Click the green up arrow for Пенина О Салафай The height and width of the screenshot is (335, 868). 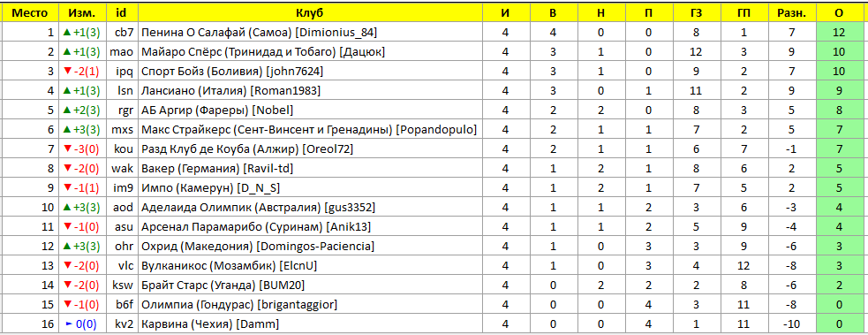pyautogui.click(x=67, y=33)
